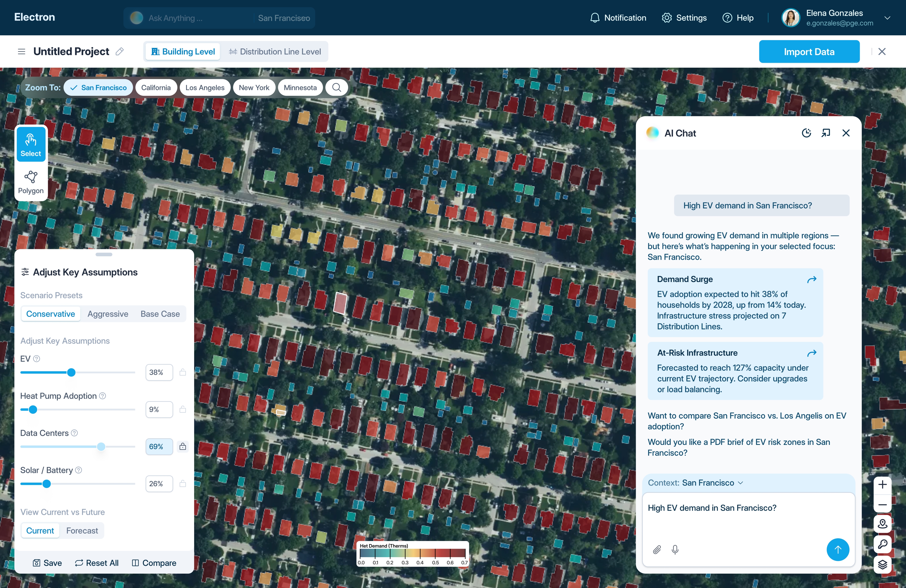
Task: Click the Compare button
Action: tap(154, 563)
